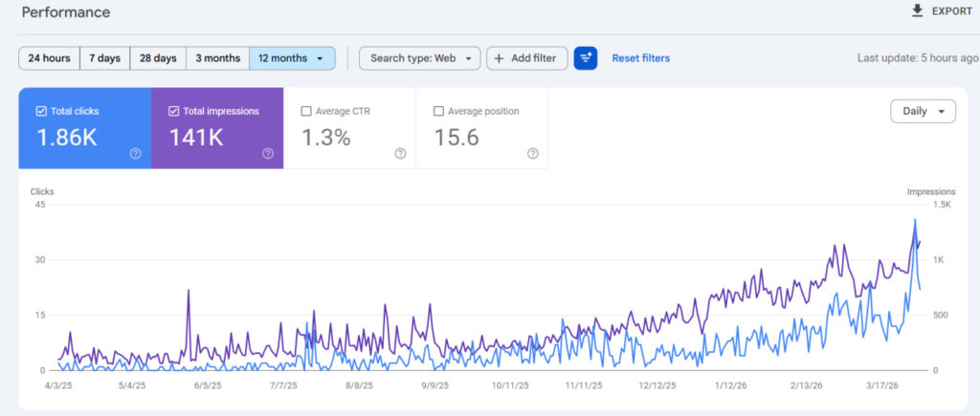980x416 pixels.
Task: Click the Last update: 5 hours ago text
Action: (x=918, y=58)
